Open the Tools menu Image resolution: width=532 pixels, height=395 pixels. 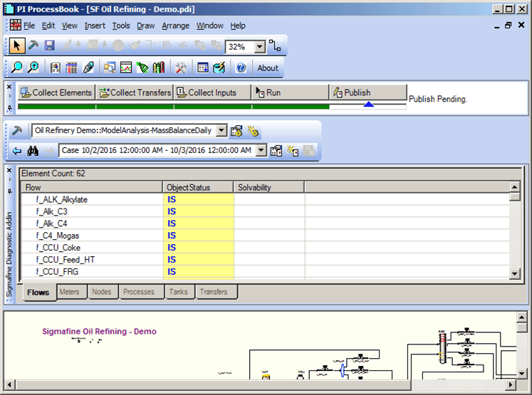(x=121, y=26)
